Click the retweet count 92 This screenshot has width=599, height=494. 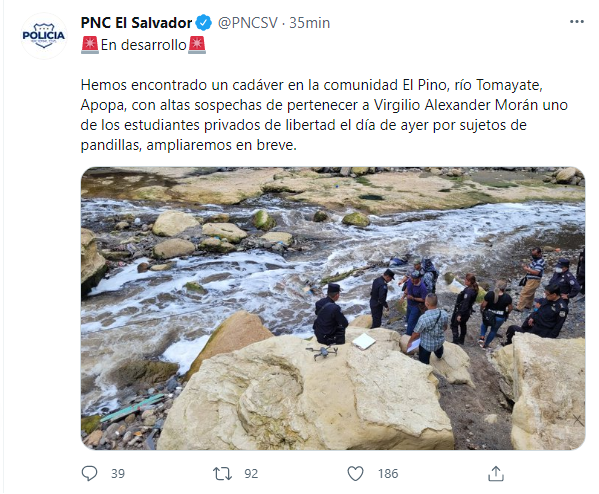251,474
